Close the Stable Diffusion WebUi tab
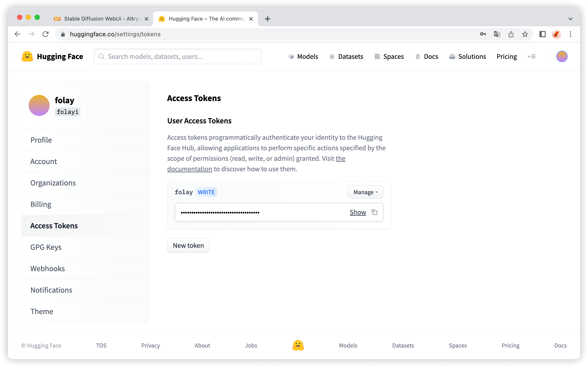Image resolution: width=588 pixels, height=367 pixels. click(146, 19)
